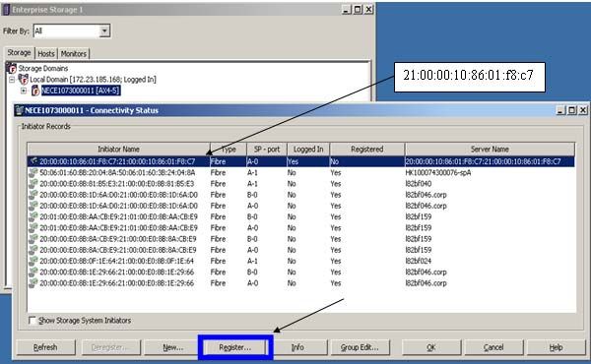Click initiator icon for 20:00:00:10:86:01:F8:C7 row

click(33, 161)
